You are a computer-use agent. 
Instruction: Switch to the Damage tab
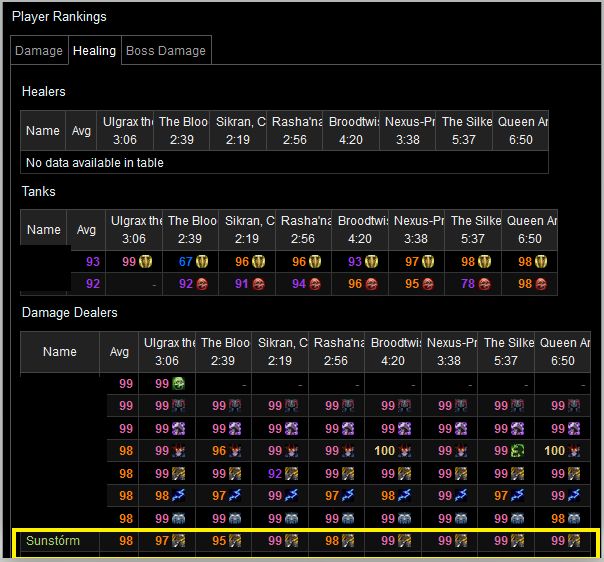[39, 50]
